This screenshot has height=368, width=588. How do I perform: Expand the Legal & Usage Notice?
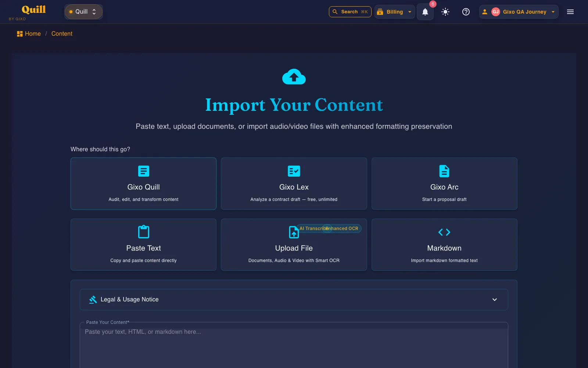tap(294, 300)
